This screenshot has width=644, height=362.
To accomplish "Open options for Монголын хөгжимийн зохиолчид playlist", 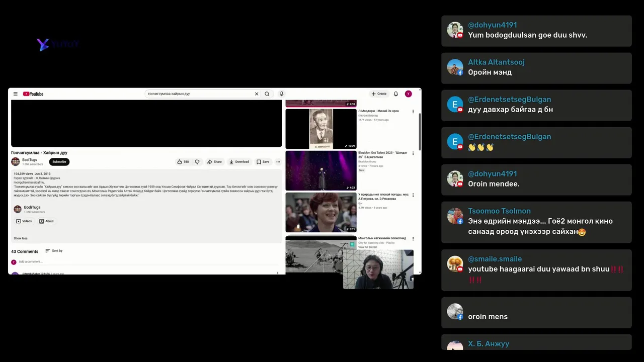I will point(413,239).
